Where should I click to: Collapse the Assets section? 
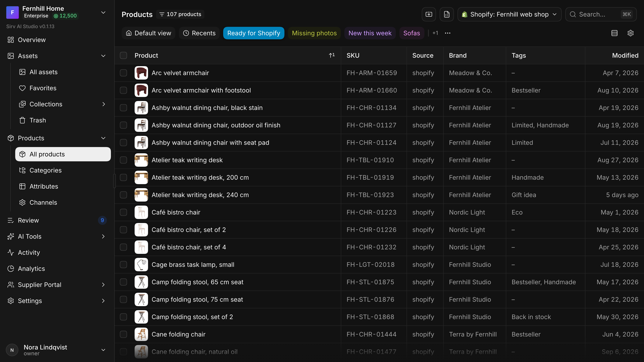click(103, 56)
